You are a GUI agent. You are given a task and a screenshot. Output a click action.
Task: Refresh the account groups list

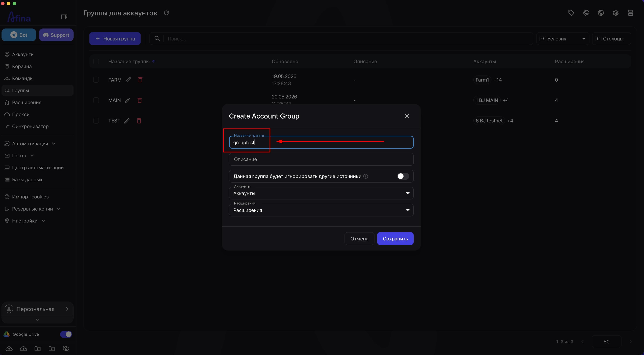[x=166, y=13]
